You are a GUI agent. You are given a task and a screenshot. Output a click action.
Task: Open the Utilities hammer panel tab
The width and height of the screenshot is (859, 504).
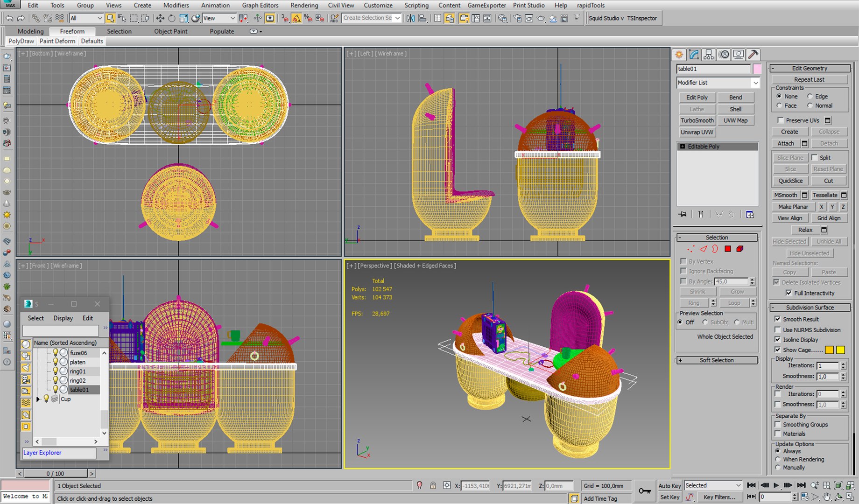point(753,55)
